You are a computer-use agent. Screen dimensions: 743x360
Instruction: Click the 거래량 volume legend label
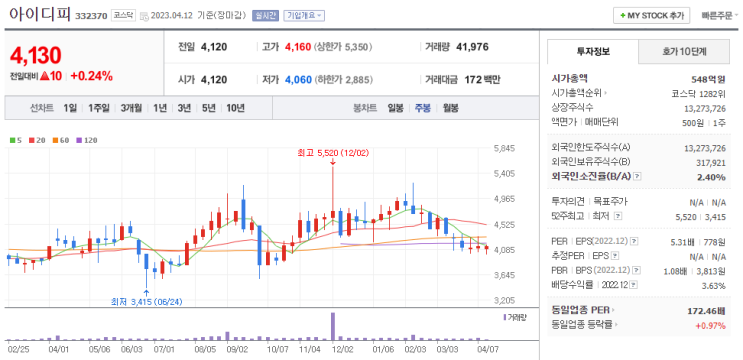[x=516, y=317]
